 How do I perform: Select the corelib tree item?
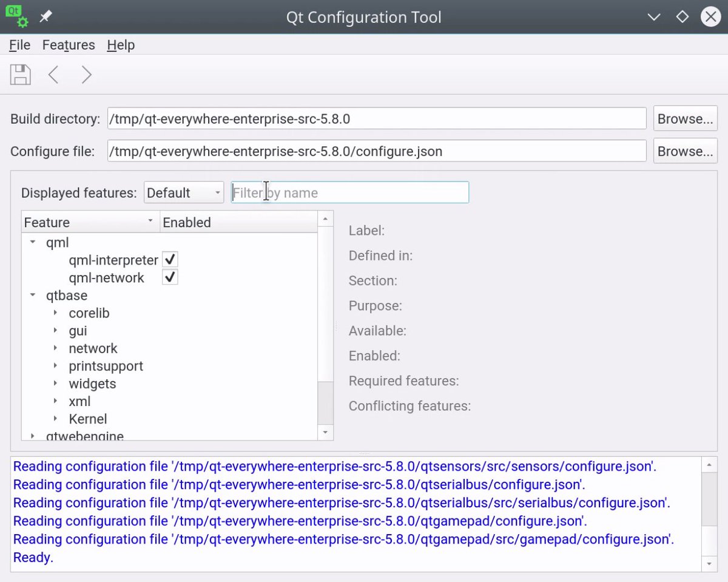89,313
